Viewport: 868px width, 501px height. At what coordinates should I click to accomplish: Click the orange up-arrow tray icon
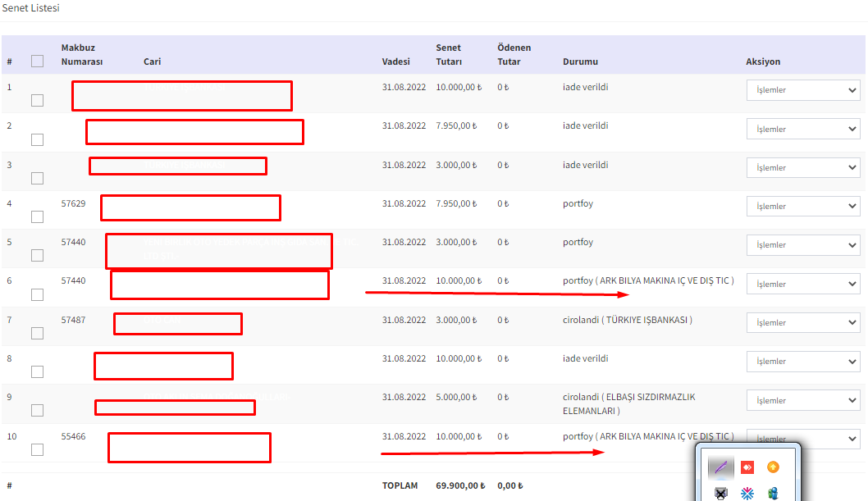pyautogui.click(x=772, y=467)
